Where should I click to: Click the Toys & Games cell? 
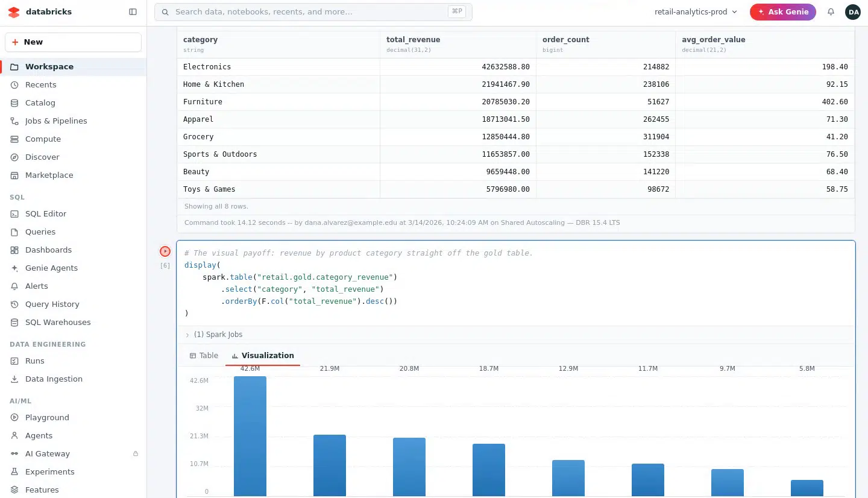click(x=278, y=189)
